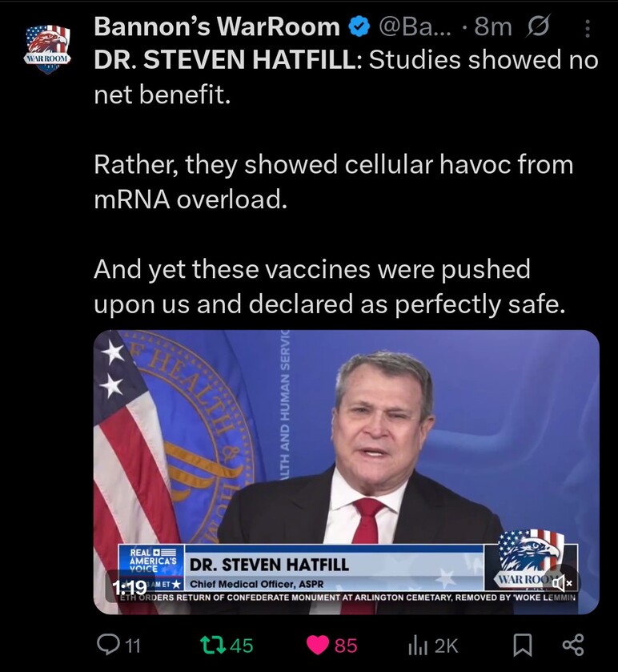This screenshot has height=672, width=618.
Task: Open Bannon's WarRoom display name link
Action: (x=217, y=27)
